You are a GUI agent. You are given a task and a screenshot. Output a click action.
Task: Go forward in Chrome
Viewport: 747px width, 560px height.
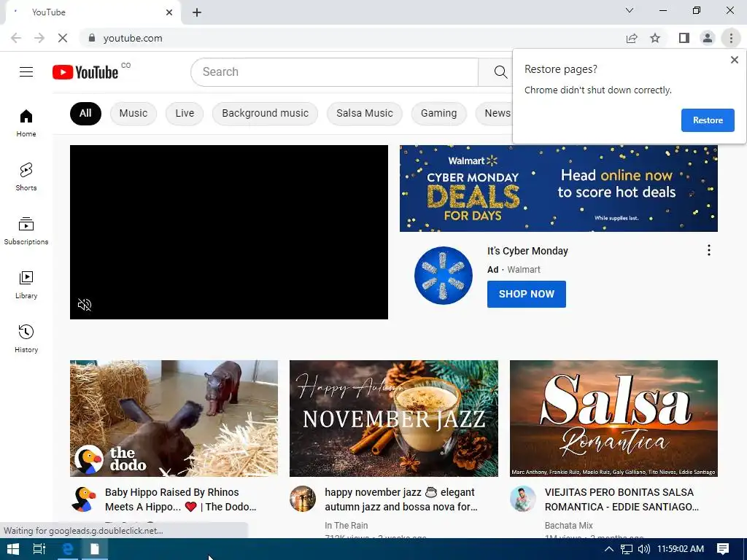pos(39,38)
